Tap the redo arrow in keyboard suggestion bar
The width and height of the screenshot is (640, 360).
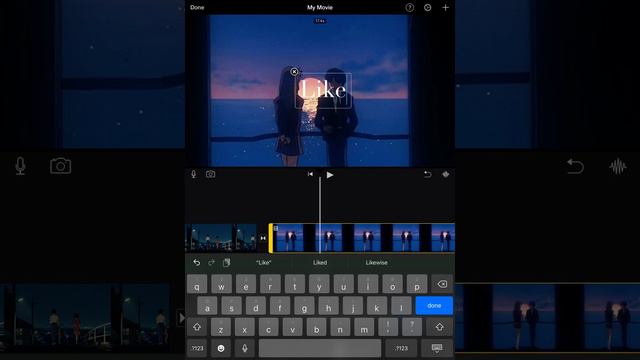pyautogui.click(x=211, y=262)
